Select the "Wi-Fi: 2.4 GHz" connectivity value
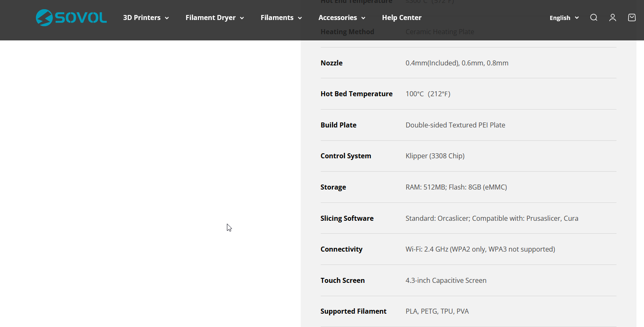 480,249
